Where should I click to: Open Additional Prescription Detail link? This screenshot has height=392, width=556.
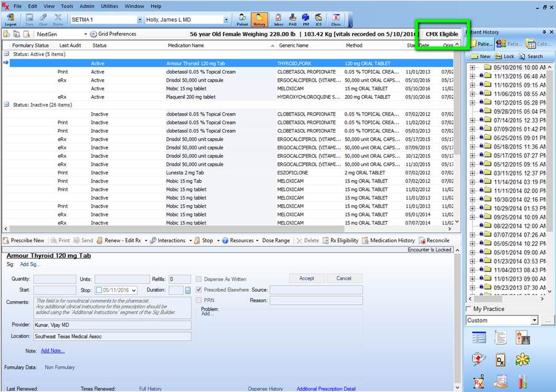tap(326, 388)
